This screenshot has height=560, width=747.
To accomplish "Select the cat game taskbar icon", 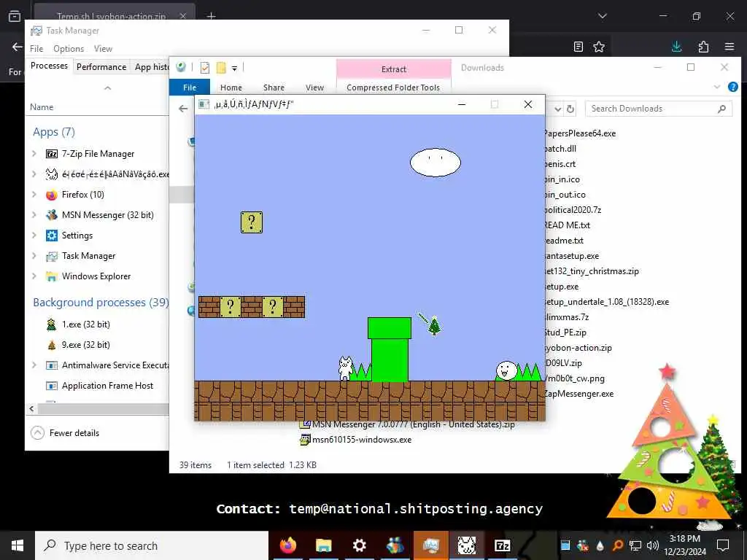I will pos(466,545).
